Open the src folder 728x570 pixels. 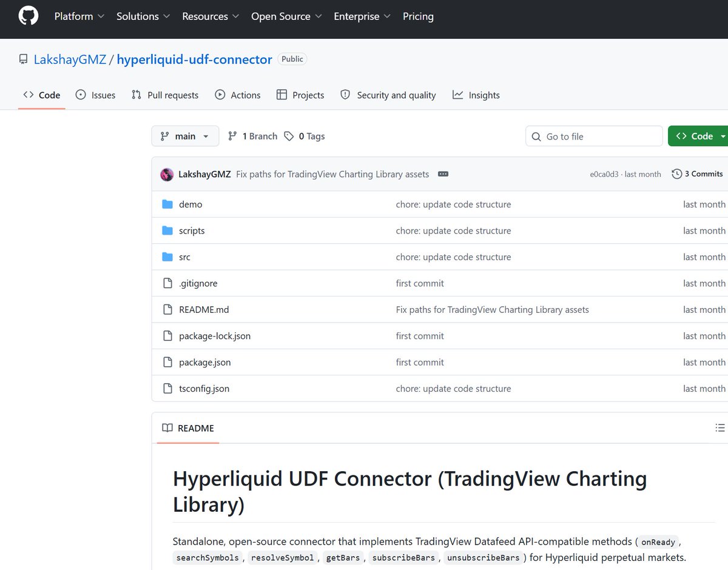(x=184, y=257)
